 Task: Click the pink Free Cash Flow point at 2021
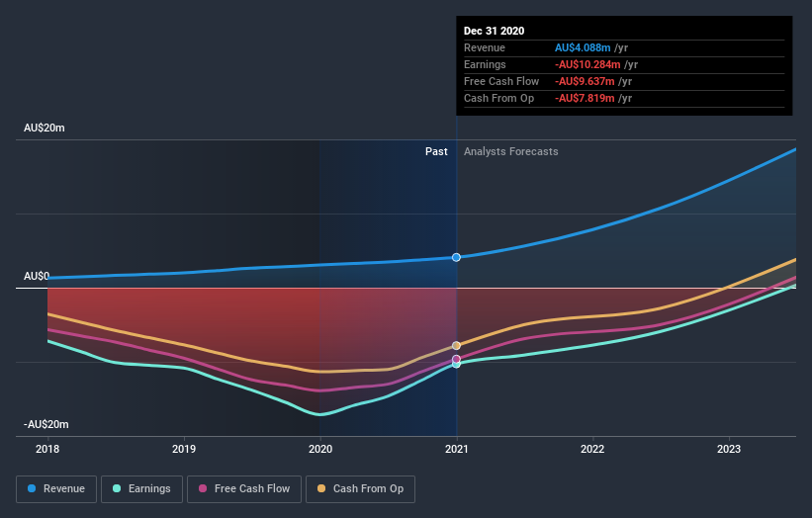click(x=456, y=359)
